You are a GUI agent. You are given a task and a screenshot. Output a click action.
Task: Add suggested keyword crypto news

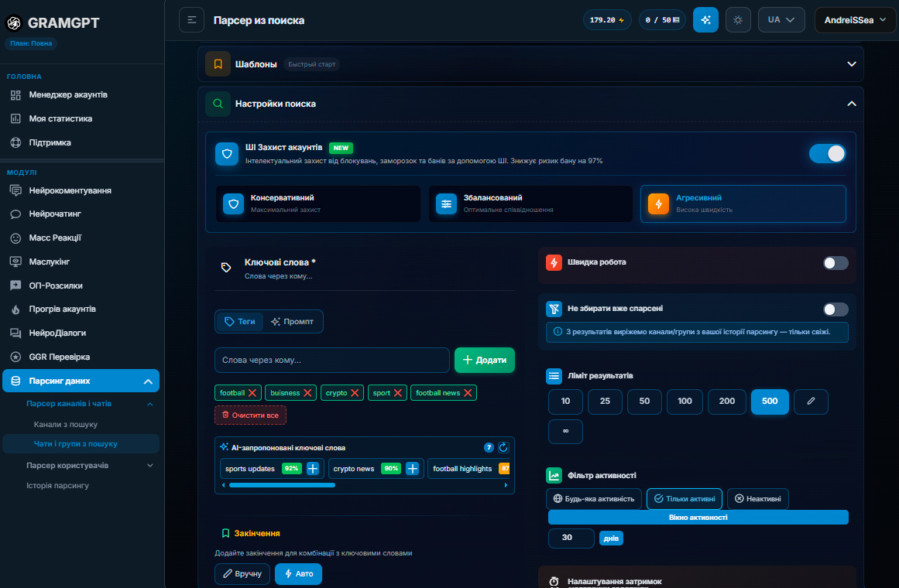click(x=412, y=468)
